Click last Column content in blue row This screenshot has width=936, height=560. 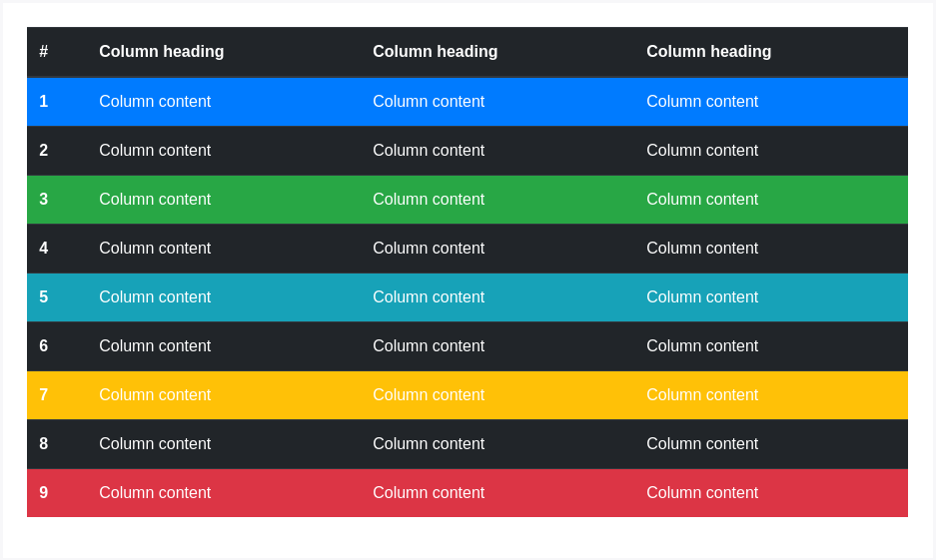702,102
